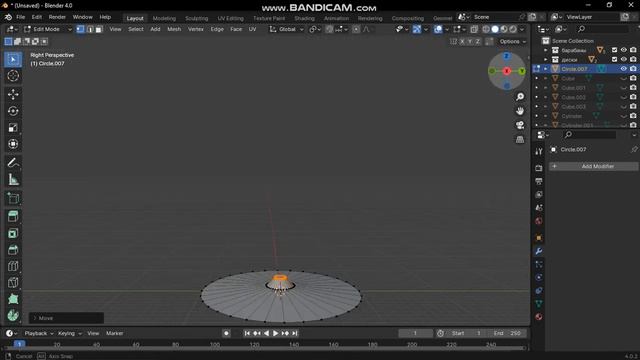Open the Modifiers wrench properties tab
The height and width of the screenshot is (360, 640).
(x=539, y=251)
